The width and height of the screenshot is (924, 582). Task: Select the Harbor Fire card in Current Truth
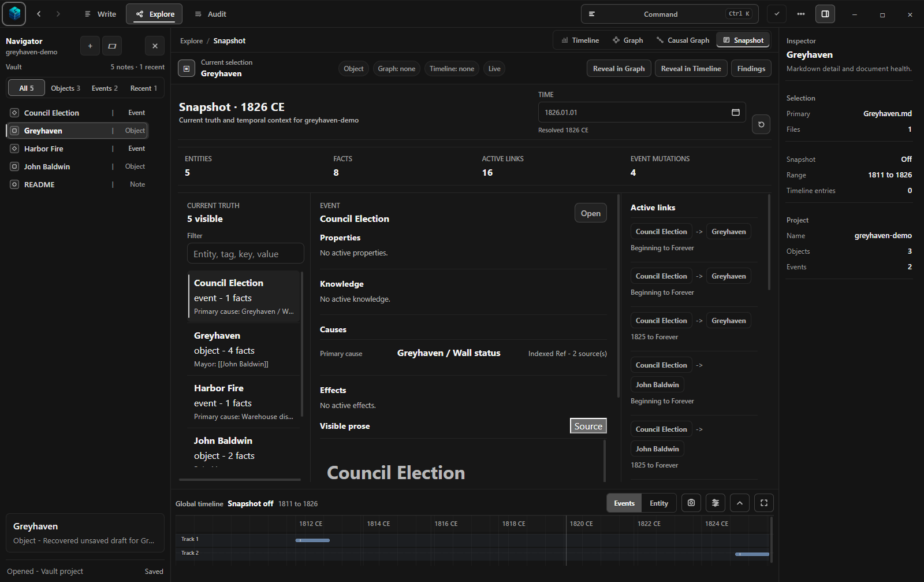tap(244, 401)
